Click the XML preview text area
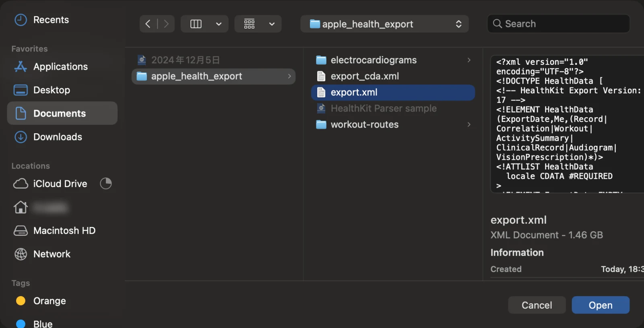This screenshot has height=328, width=644. tap(567, 124)
